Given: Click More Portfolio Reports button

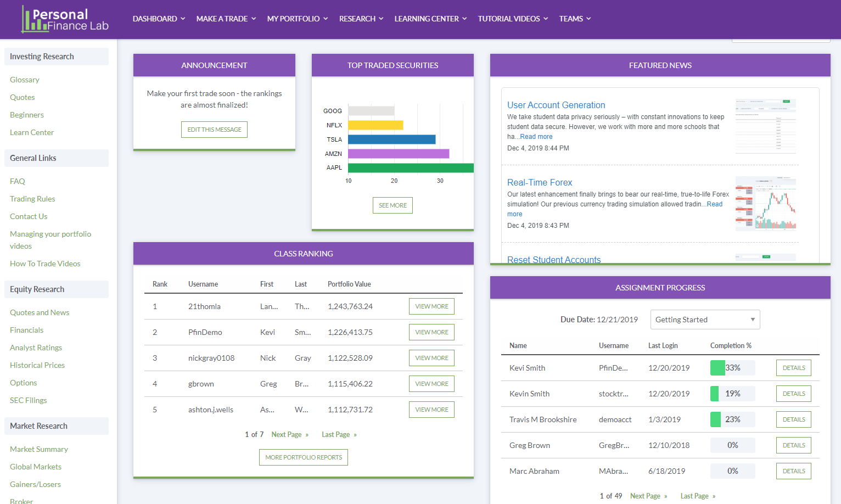Looking at the screenshot, I should 304,457.
